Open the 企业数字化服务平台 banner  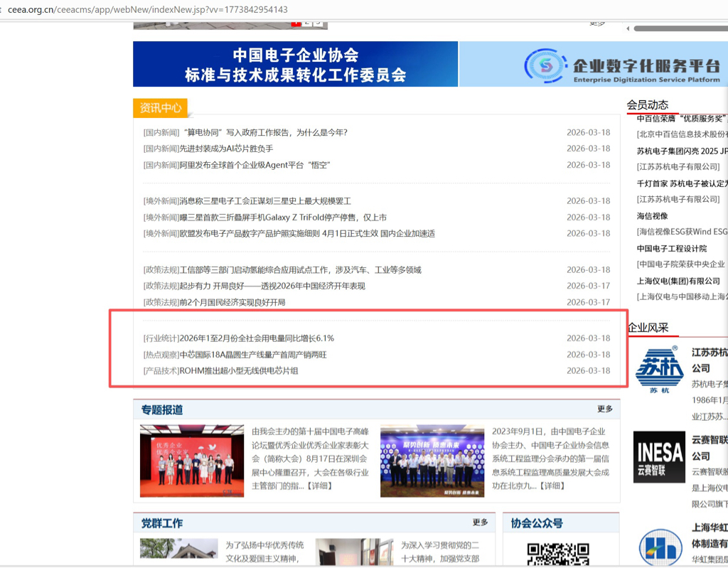pos(594,64)
